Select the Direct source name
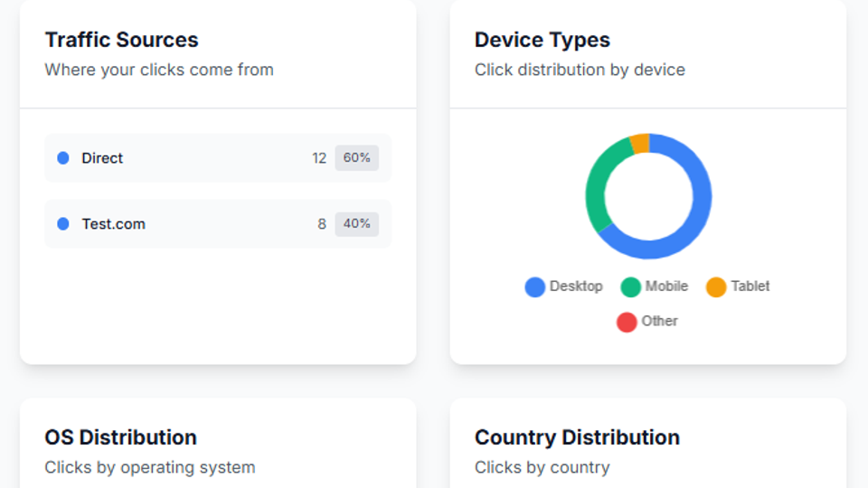 pos(102,158)
